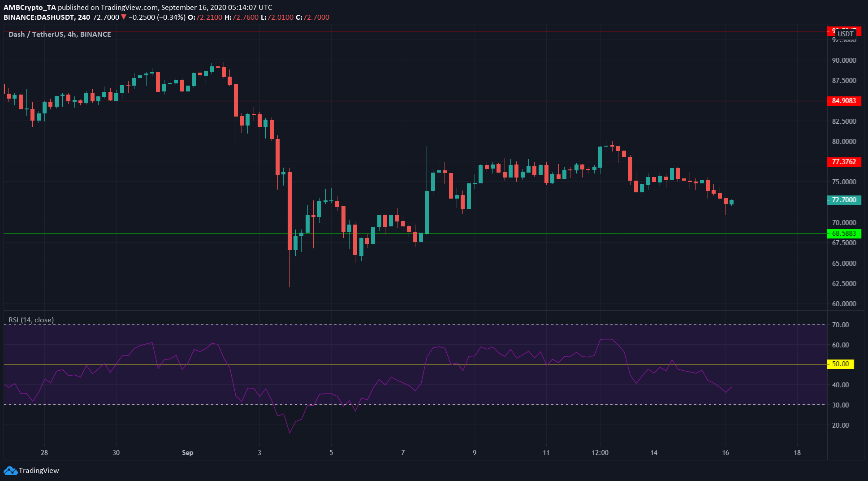Image resolution: width=868 pixels, height=481 pixels.
Task: Click the TradingView cloud logo icon
Action: pyautogui.click(x=10, y=471)
